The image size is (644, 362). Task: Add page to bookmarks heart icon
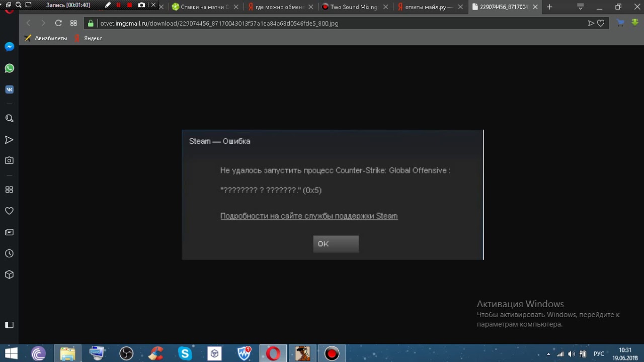[x=601, y=23]
